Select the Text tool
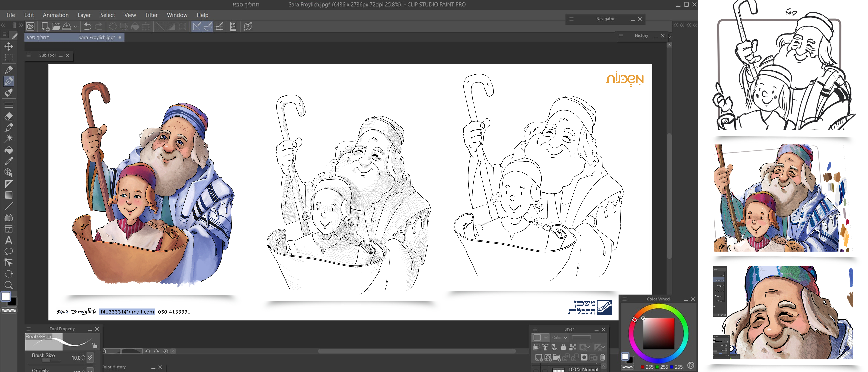The image size is (868, 372). pyautogui.click(x=9, y=240)
